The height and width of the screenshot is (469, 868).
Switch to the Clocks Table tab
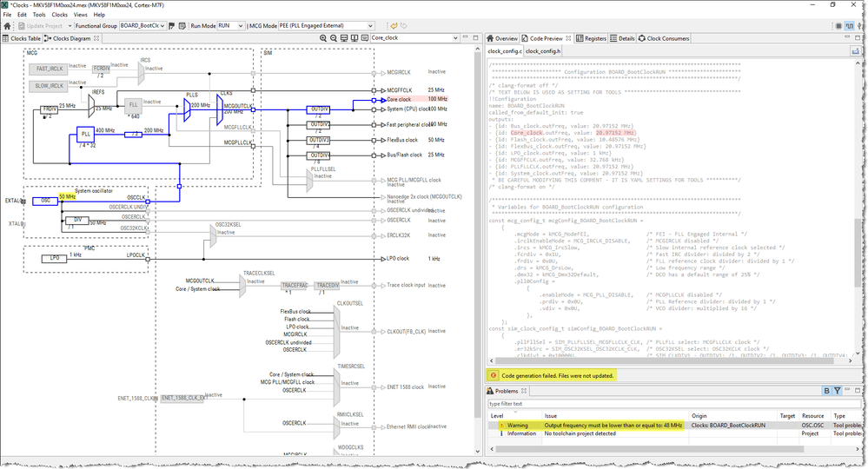click(x=22, y=38)
